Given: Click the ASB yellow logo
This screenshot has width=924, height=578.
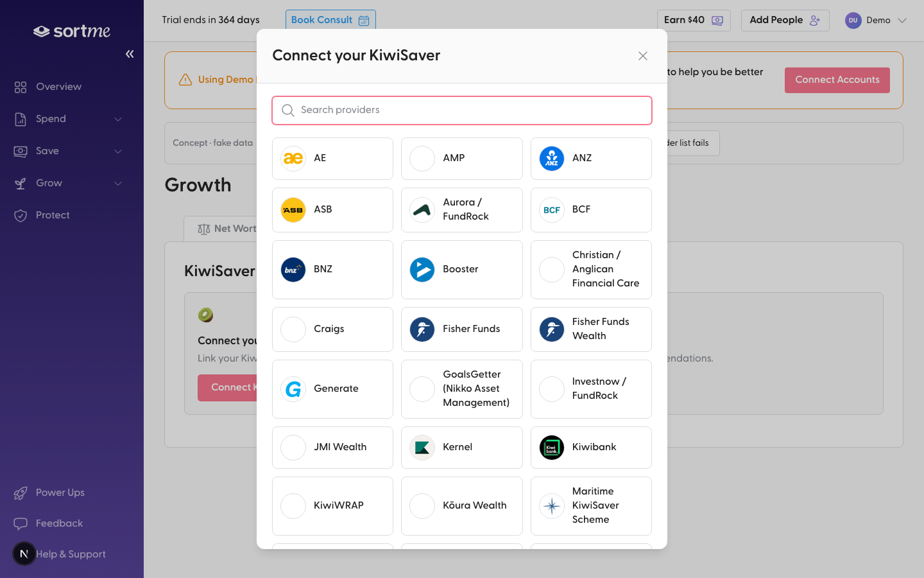Looking at the screenshot, I should (293, 210).
